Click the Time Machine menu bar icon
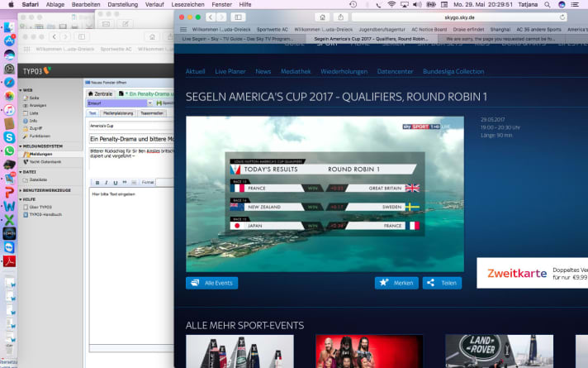 tap(353, 4)
